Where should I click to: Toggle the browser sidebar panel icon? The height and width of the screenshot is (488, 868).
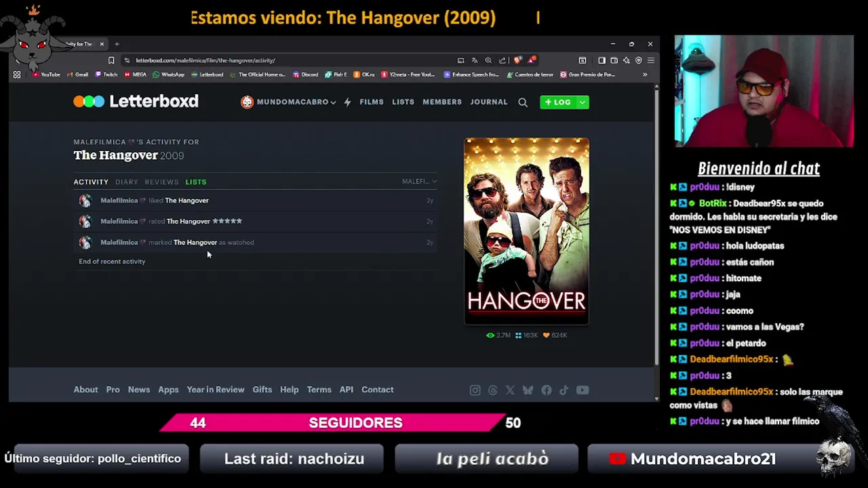601,60
